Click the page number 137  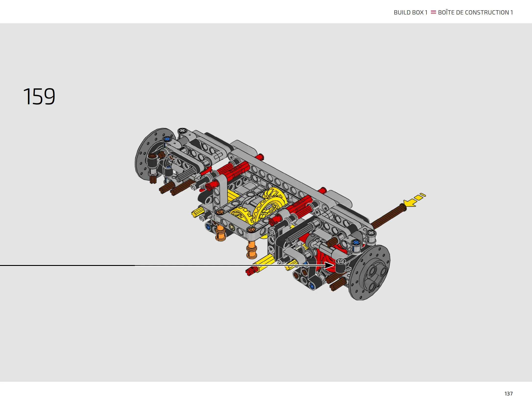[x=508, y=394]
